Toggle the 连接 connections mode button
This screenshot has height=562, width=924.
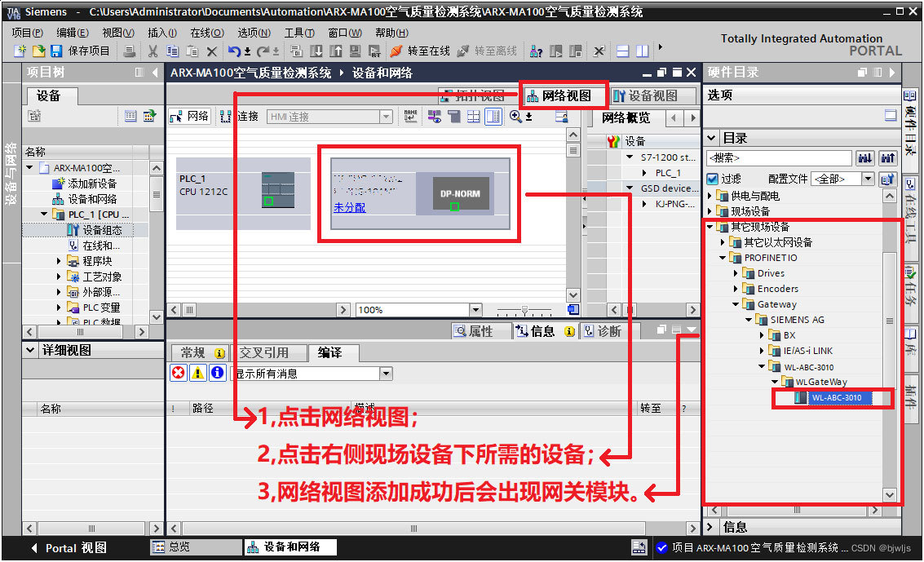(x=239, y=117)
